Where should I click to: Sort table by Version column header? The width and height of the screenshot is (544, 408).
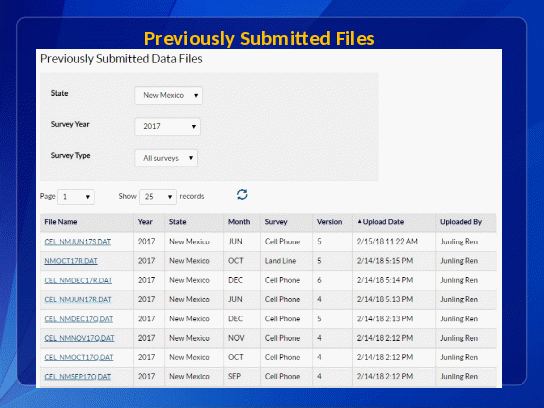tap(329, 222)
